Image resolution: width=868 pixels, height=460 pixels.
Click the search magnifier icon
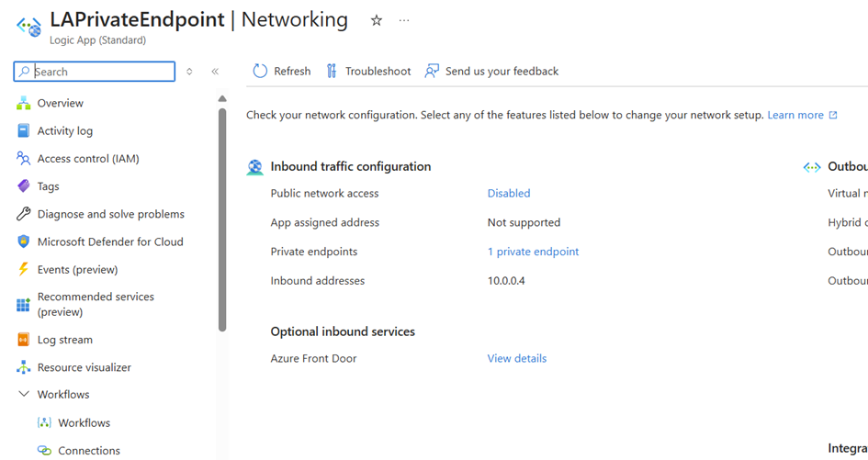[x=25, y=72]
